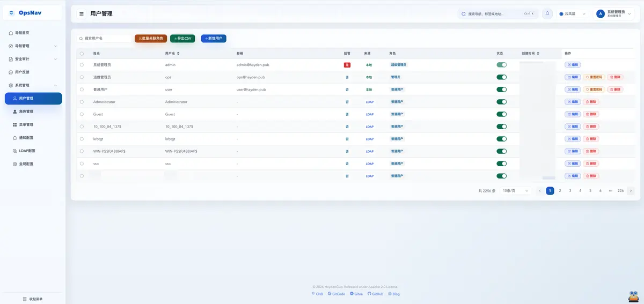Click the 搜索用户名 search field
The image size is (644, 304).
tap(104, 39)
